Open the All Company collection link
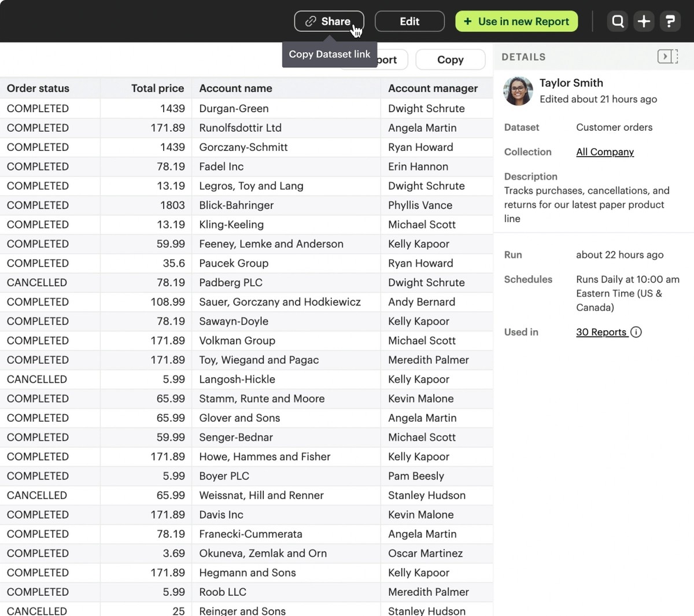 click(604, 152)
